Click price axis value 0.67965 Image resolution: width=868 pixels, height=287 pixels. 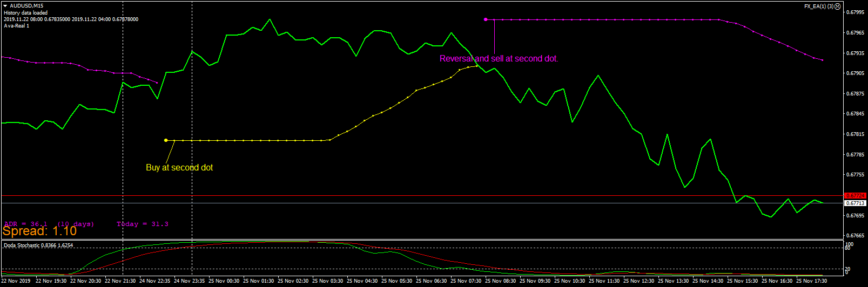(x=855, y=33)
